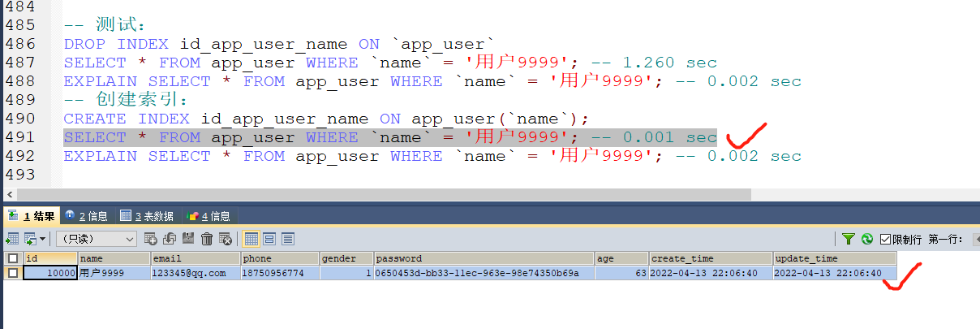Click the highlighted SELECT statement on line 491
Viewport: 980px width, 329px height.
390,137
